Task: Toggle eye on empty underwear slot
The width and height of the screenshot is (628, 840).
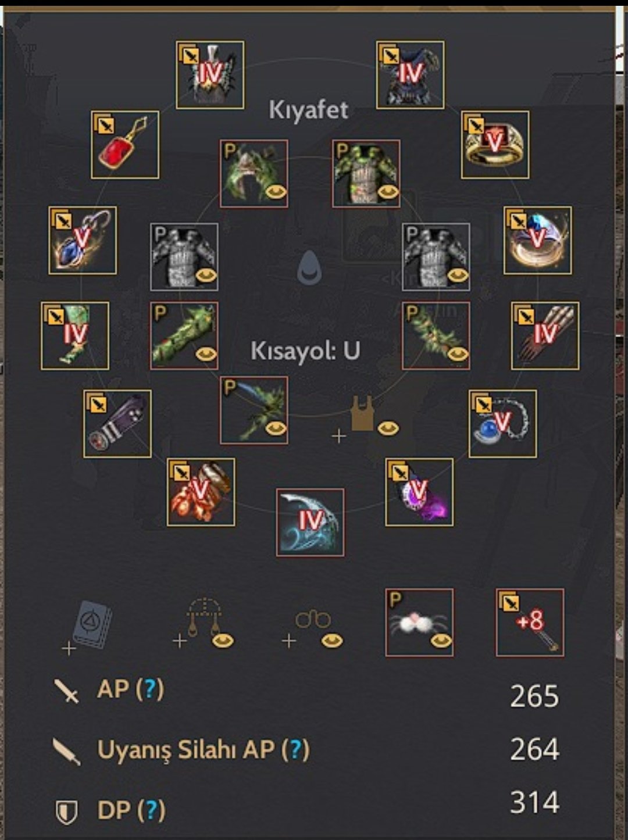Action: click(x=388, y=428)
